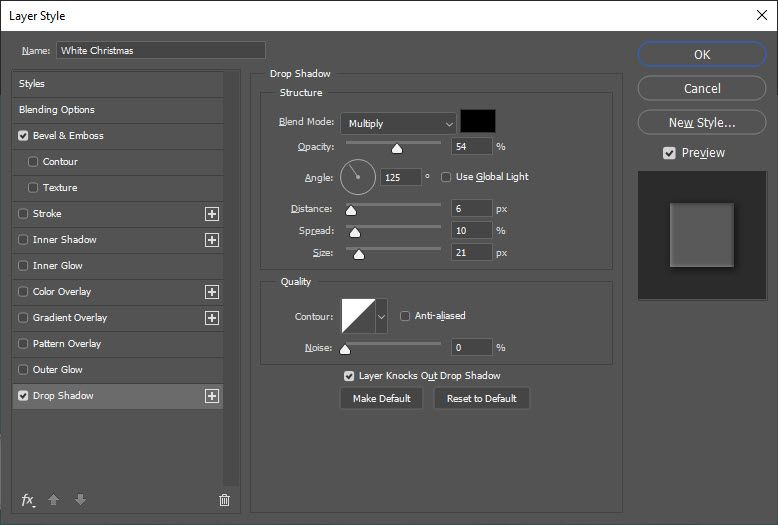
Task: Add another Stroke effect with plus icon
Action: (x=212, y=214)
